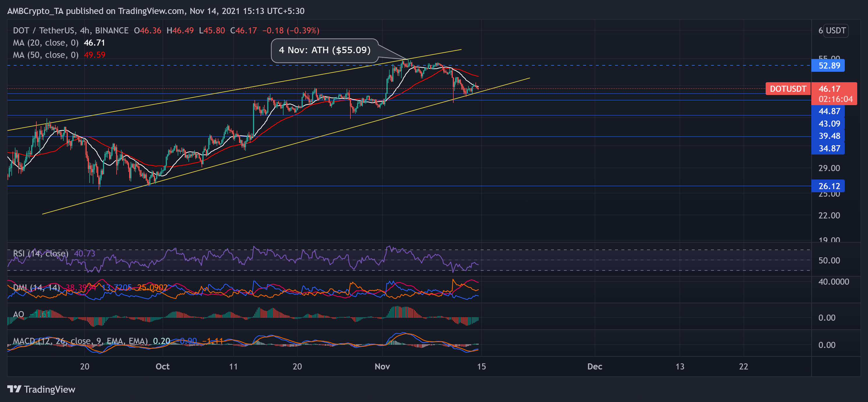Click the 34.87 support level label
This screenshot has height=402, width=868.
coord(828,148)
